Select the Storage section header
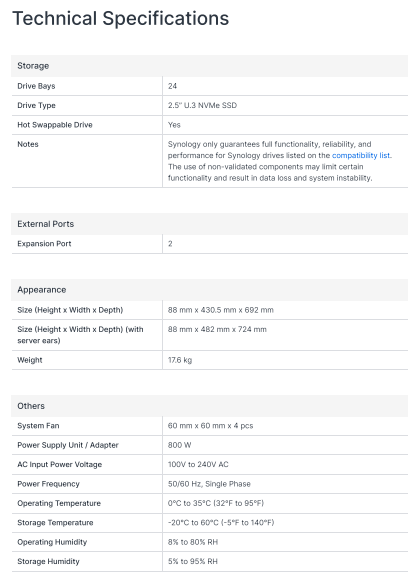This screenshot has width=413, height=576. pos(209,66)
